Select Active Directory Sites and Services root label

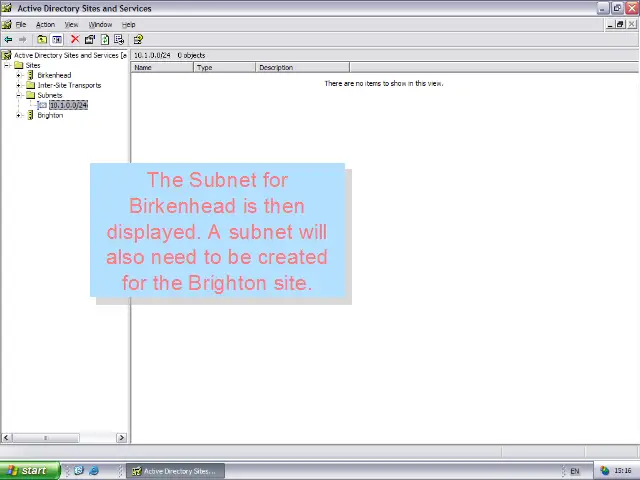tap(70, 55)
